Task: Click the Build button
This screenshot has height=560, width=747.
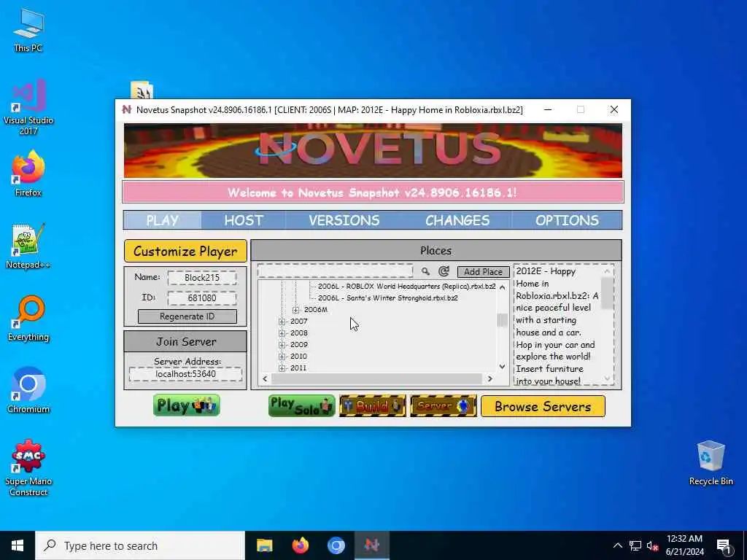Action: point(373,405)
